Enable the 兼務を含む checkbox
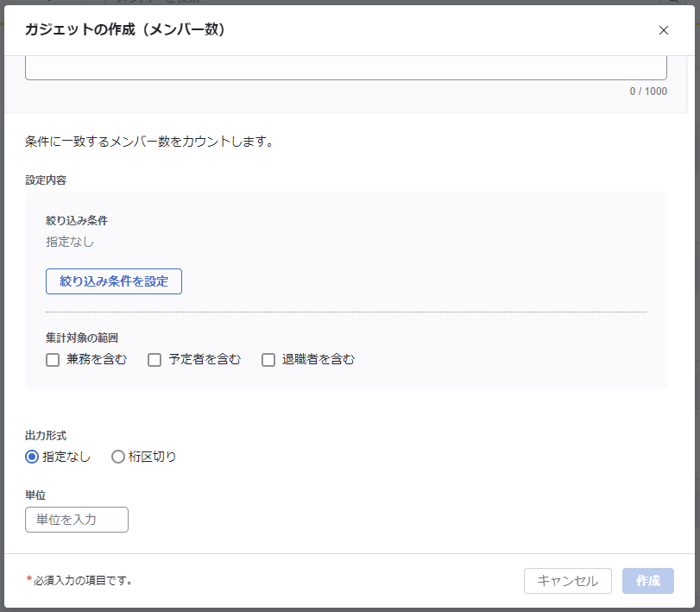The image size is (700, 612). 53,360
